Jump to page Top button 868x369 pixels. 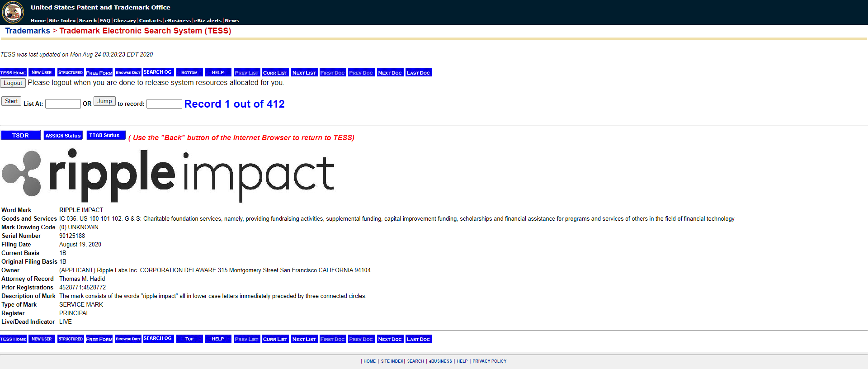click(189, 339)
